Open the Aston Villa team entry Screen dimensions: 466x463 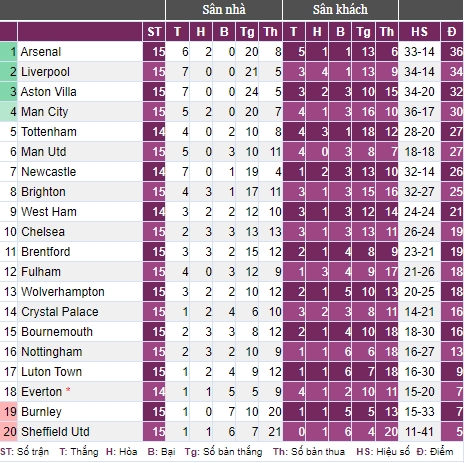click(x=49, y=92)
